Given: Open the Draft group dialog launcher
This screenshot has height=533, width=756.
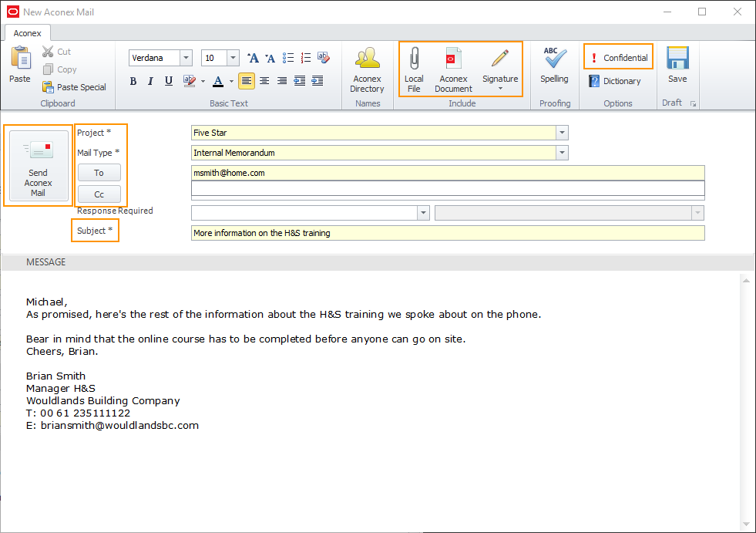Looking at the screenshot, I should (x=693, y=104).
